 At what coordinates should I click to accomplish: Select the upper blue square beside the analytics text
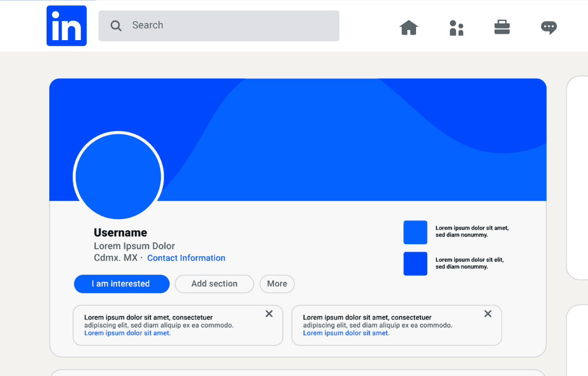point(415,232)
